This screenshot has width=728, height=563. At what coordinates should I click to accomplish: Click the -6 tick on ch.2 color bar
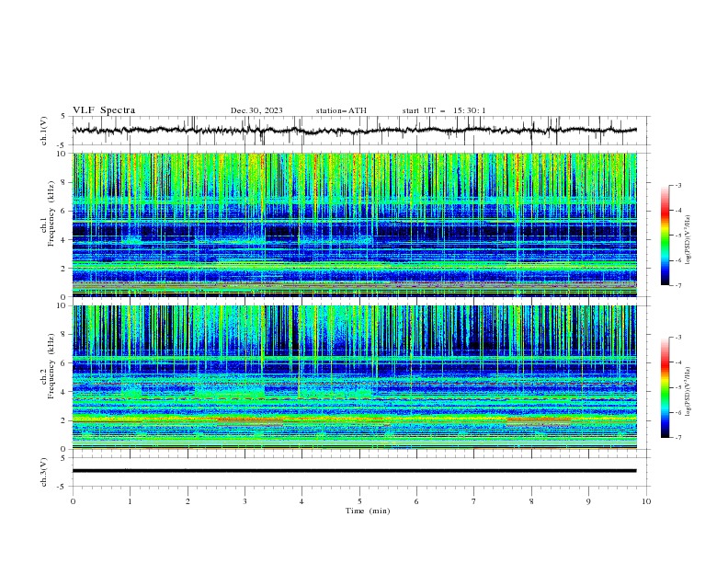(x=677, y=412)
